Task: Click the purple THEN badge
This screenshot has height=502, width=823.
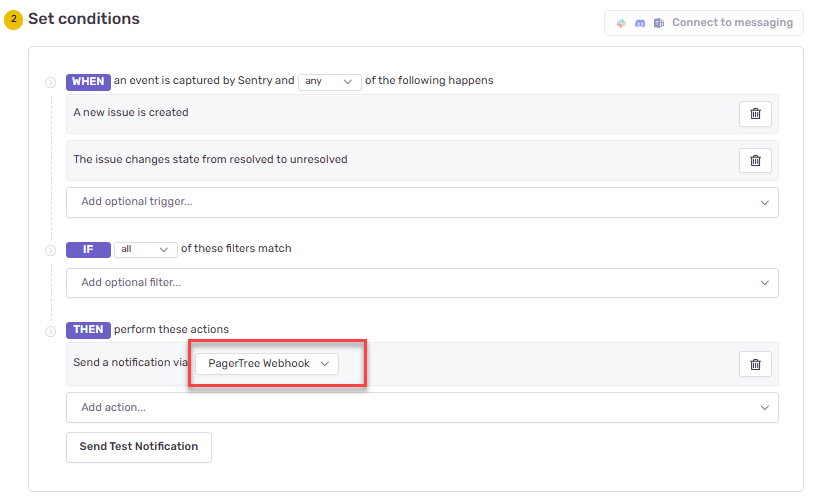Action: pos(88,330)
